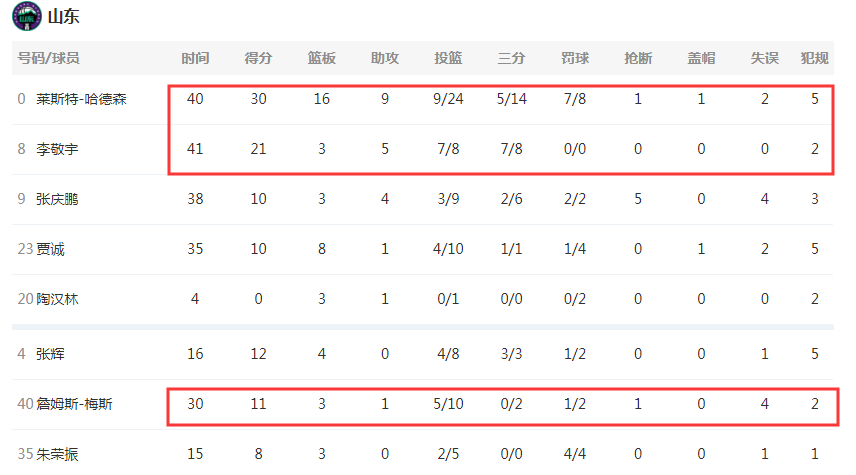Click the Shandong team logo icon
The height and width of the screenshot is (475, 856).
click(x=27, y=16)
